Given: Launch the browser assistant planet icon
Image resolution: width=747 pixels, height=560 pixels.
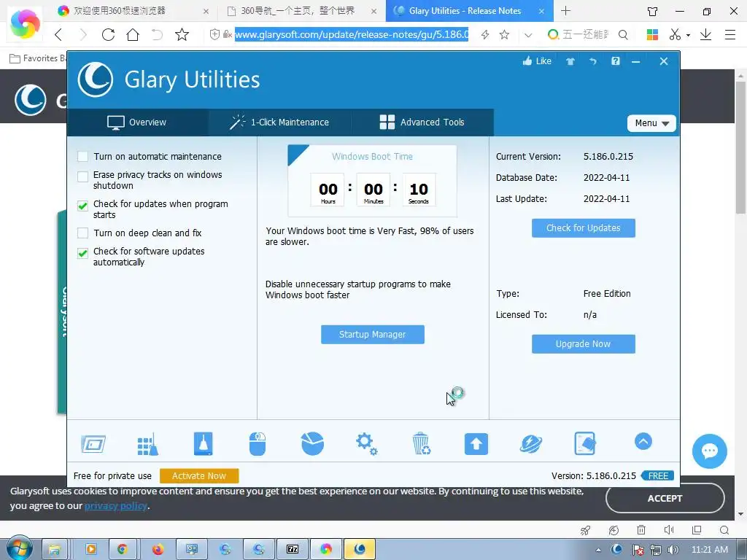Looking at the screenshot, I should (531, 444).
